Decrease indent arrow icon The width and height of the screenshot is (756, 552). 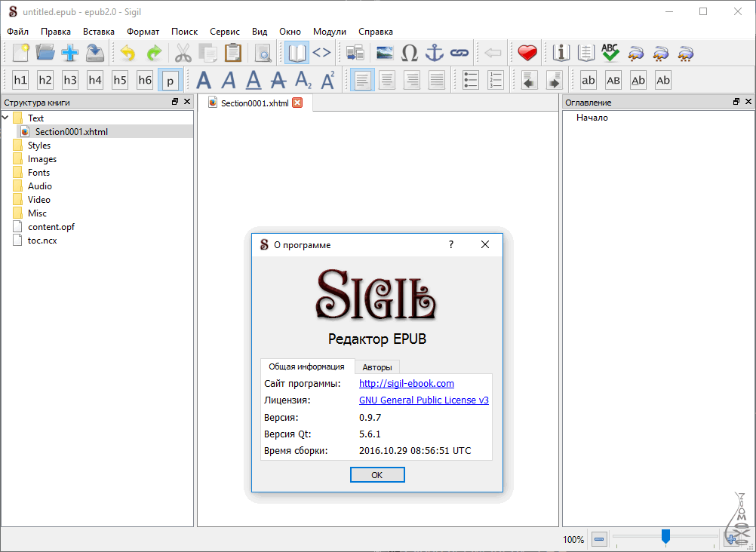(x=530, y=80)
